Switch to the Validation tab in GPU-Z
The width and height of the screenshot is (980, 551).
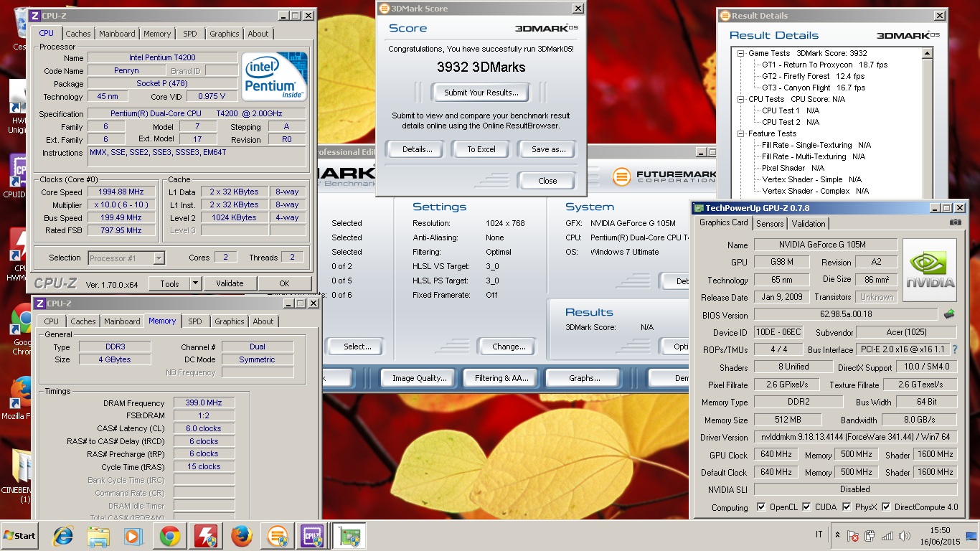click(x=809, y=224)
